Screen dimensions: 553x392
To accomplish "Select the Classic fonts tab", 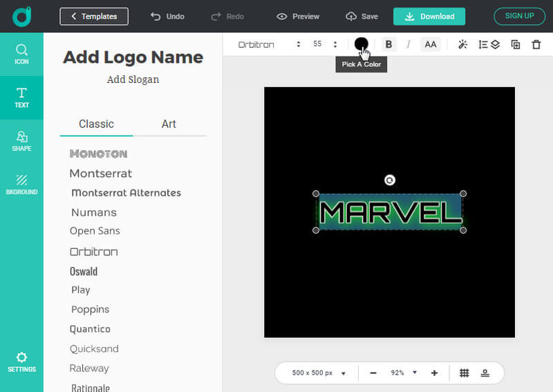I will (96, 124).
